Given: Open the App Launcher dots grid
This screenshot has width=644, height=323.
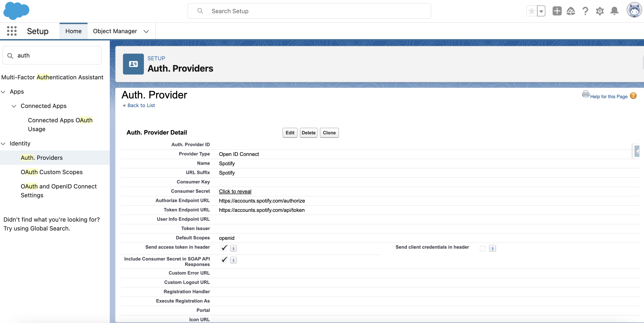Looking at the screenshot, I should [x=12, y=31].
